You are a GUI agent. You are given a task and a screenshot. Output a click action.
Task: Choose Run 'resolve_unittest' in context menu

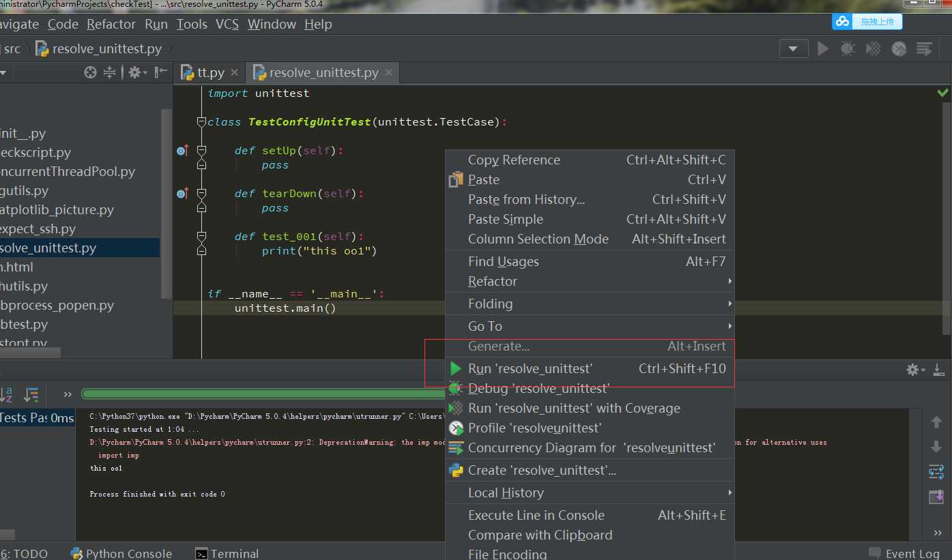coord(590,368)
